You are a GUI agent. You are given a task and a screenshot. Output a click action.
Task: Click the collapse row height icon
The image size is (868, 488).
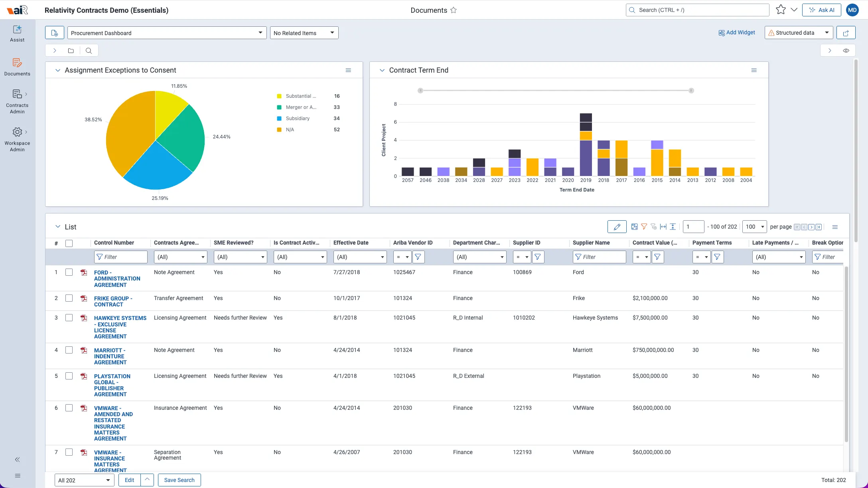pyautogui.click(x=673, y=227)
